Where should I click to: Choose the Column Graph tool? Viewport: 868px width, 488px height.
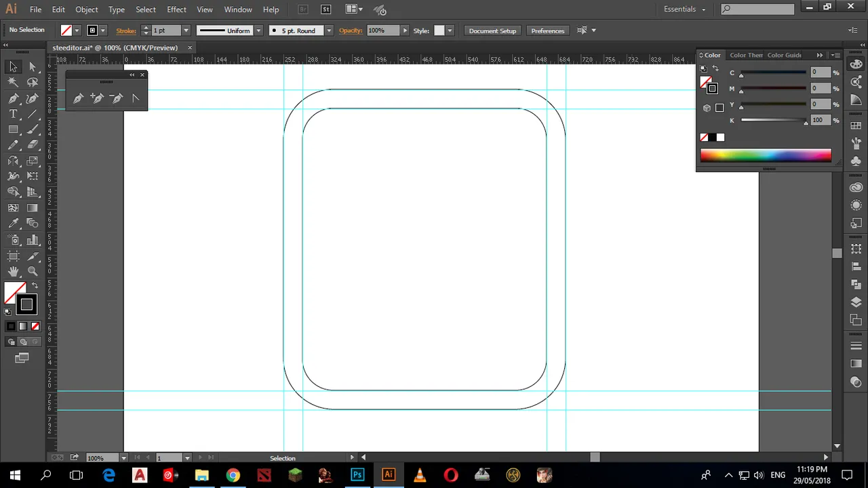point(33,240)
